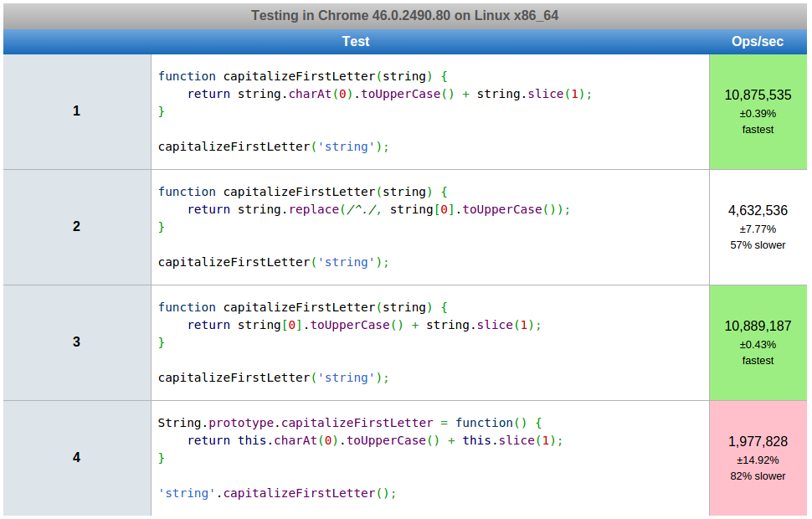812x519 pixels.
Task: Click the 10,875,535 ops/sec result
Action: [x=758, y=95]
